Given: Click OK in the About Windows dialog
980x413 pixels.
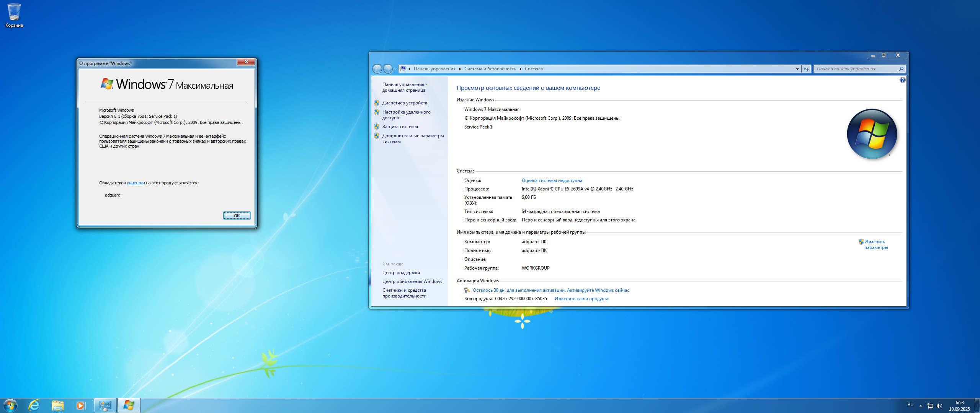Looking at the screenshot, I should point(237,216).
